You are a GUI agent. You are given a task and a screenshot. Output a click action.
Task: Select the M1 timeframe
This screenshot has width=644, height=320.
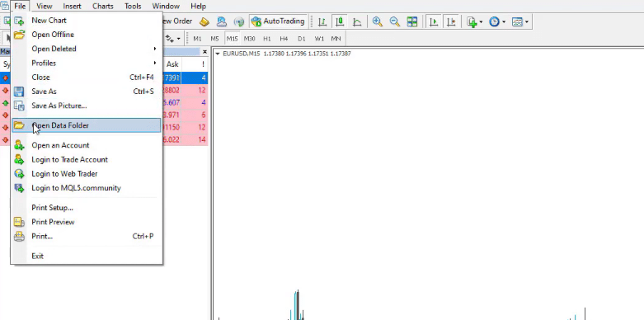[198, 39]
